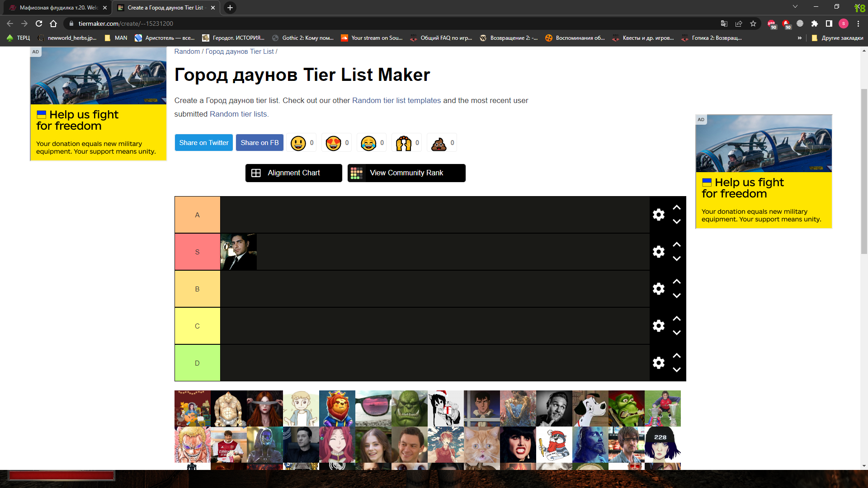Open settings gear on the D tier row
This screenshot has height=488, width=868.
659,362
